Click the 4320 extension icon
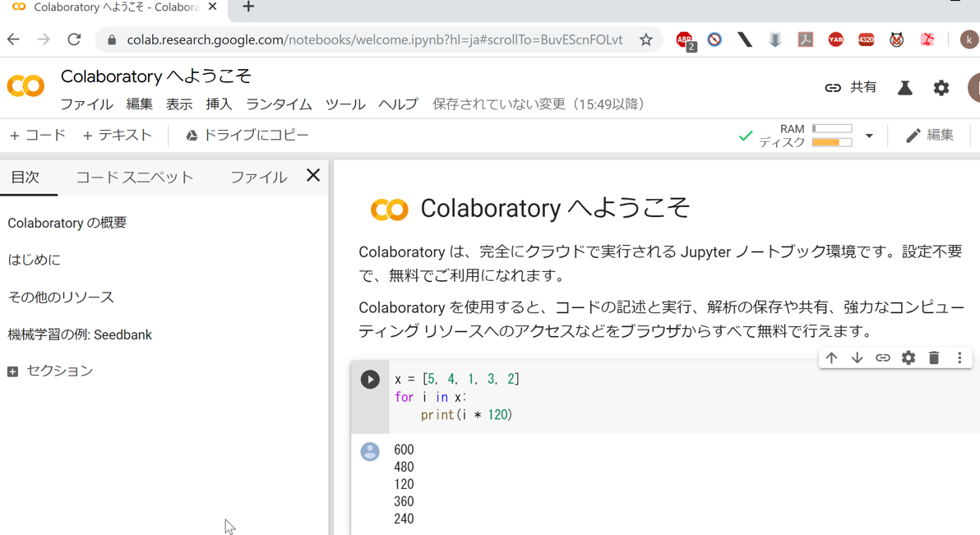The height and width of the screenshot is (535, 980). tap(867, 40)
